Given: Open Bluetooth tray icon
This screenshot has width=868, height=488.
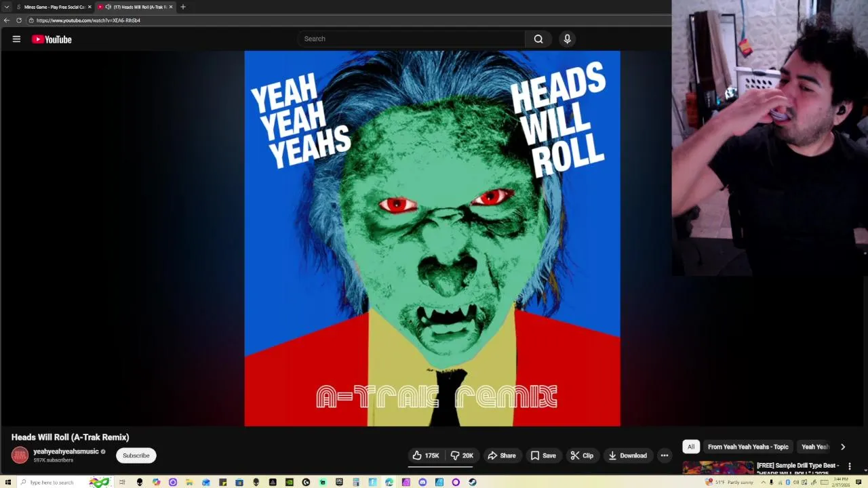Looking at the screenshot, I should 788,482.
